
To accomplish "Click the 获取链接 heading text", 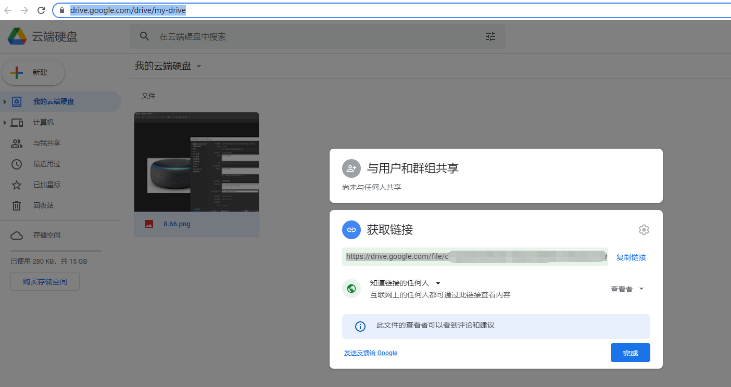I will point(390,230).
